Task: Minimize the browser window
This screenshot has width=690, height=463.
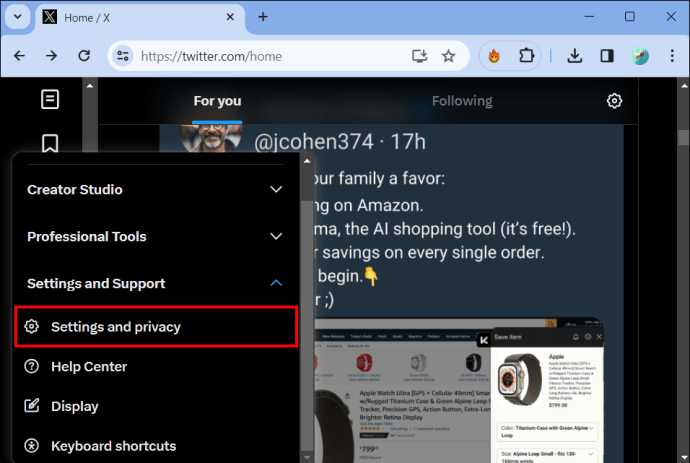Action: point(589,17)
